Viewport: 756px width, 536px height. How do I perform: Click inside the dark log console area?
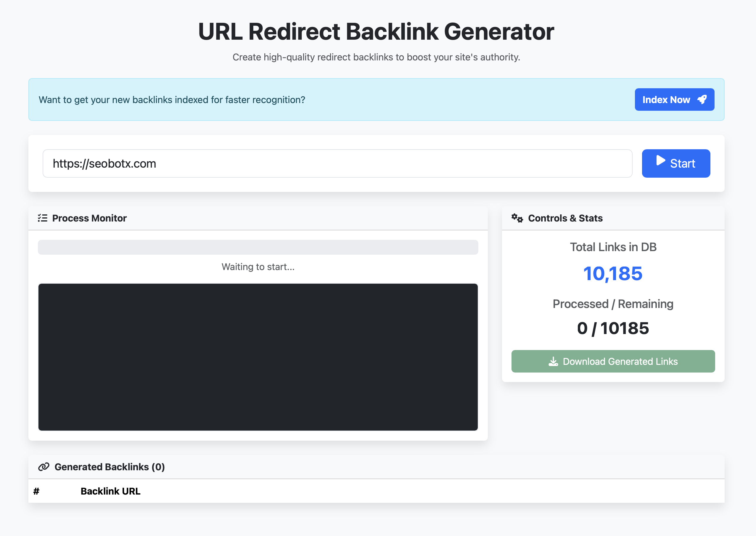[x=258, y=357]
